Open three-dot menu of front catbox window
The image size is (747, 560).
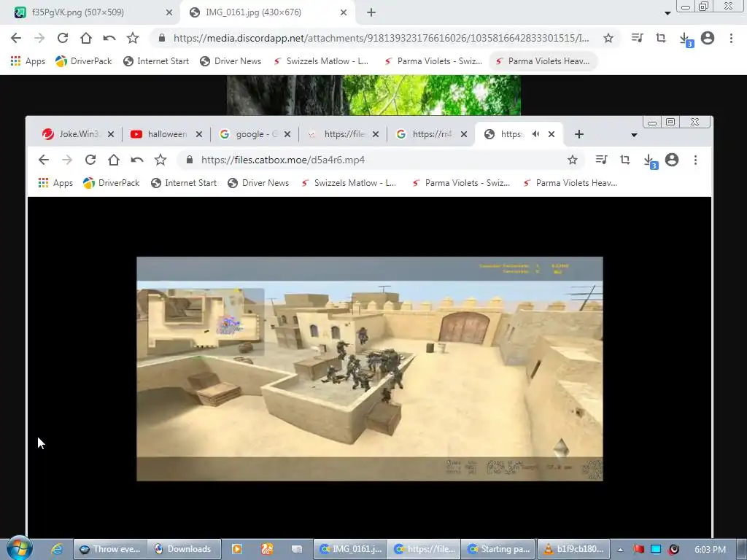click(695, 160)
